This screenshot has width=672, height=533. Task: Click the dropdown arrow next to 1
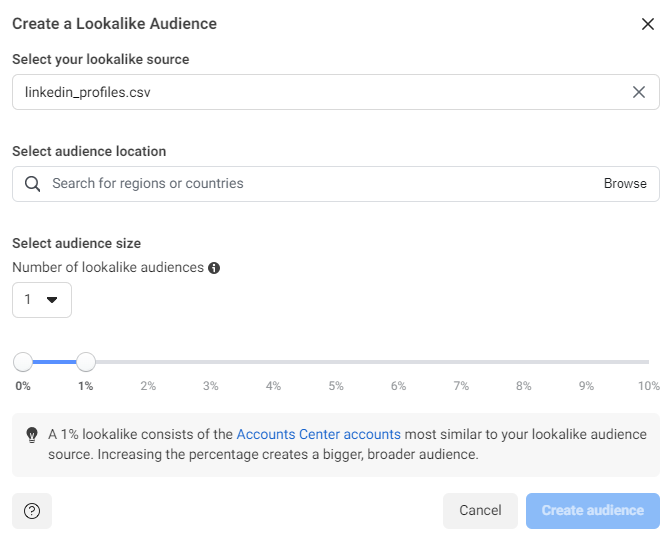(52, 300)
